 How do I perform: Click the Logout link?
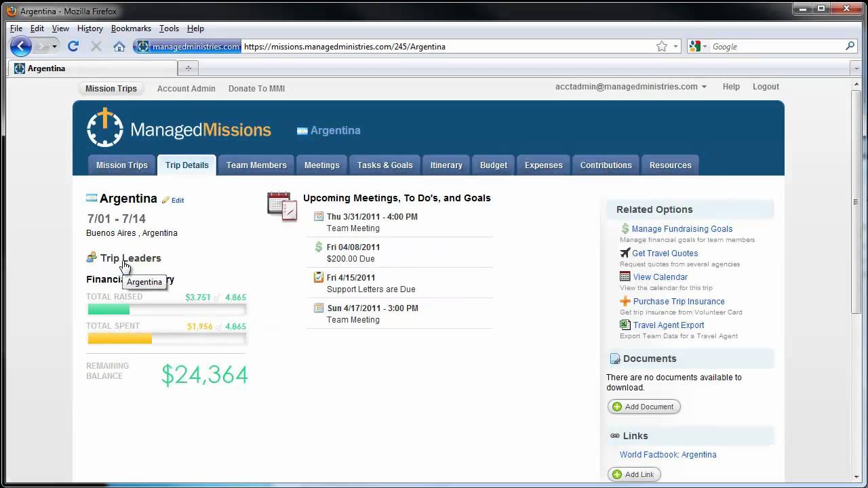(x=766, y=87)
